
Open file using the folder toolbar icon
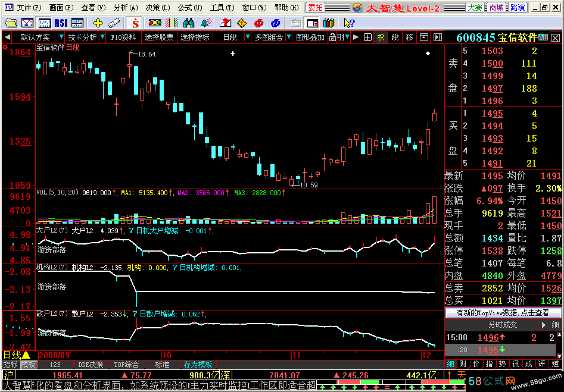(x=11, y=23)
